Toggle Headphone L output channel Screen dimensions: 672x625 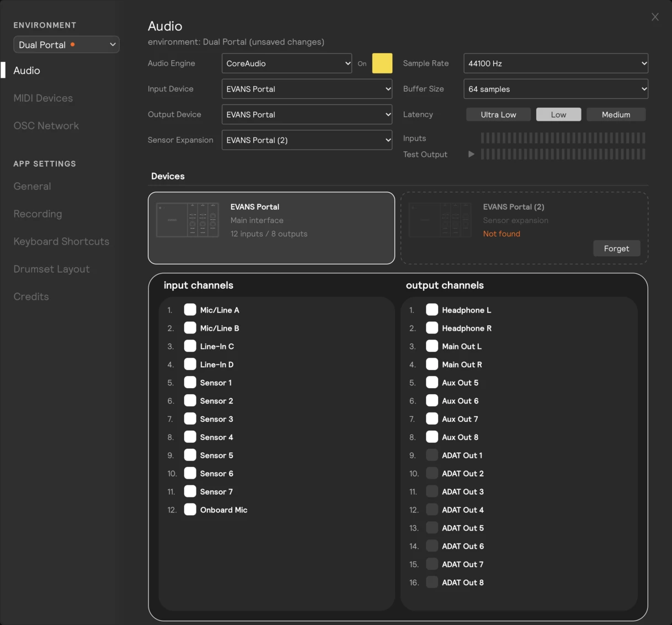(432, 310)
